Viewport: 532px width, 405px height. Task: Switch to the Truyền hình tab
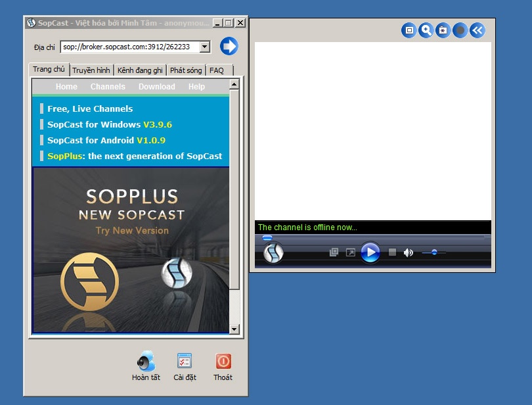coord(91,70)
